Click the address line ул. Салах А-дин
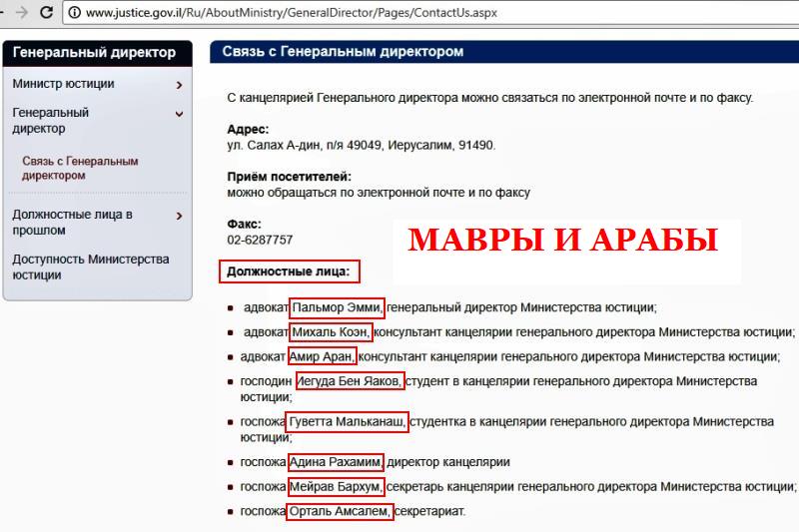Screen dimensions: 799x532 (x=362, y=145)
